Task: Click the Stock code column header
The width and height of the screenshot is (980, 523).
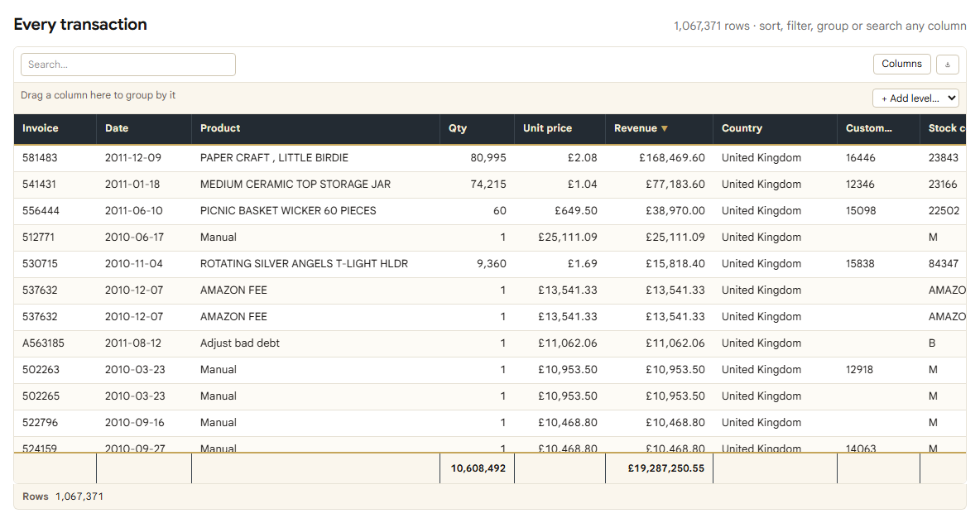Action: click(x=943, y=128)
